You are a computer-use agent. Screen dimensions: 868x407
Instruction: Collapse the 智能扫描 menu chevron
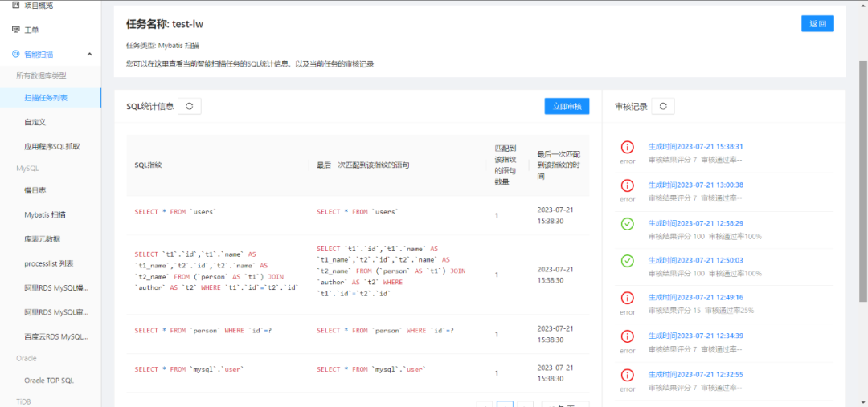tap(90, 54)
